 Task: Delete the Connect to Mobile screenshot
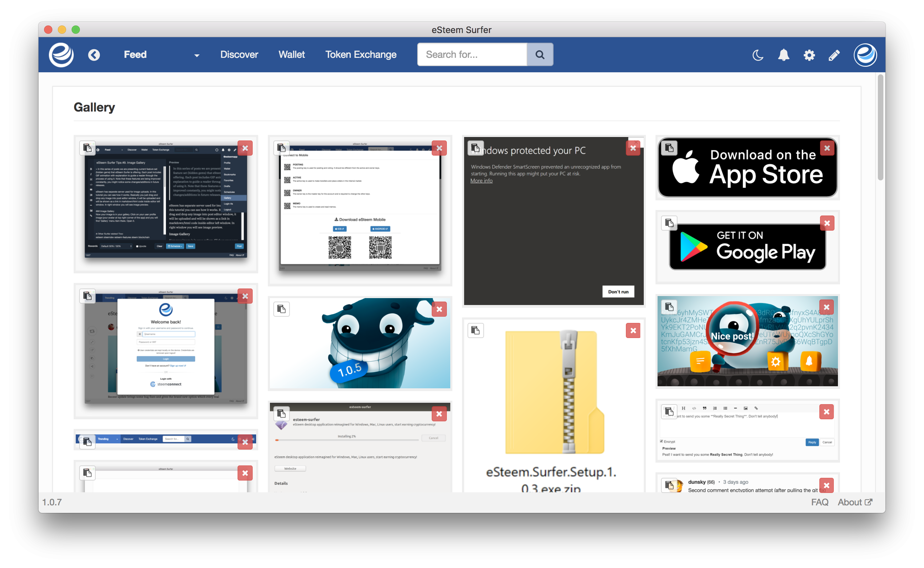440,148
